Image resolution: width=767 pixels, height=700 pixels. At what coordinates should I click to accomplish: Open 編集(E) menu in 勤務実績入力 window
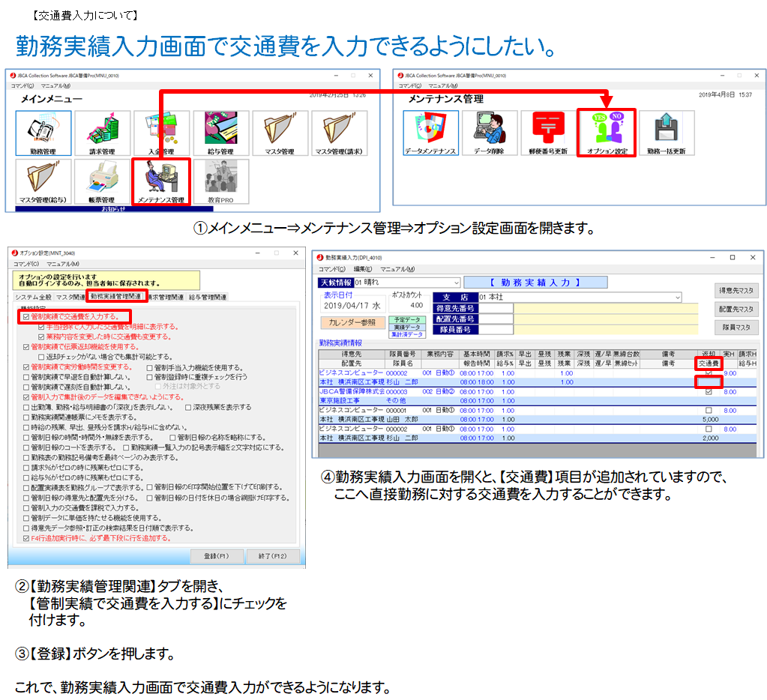(x=363, y=269)
